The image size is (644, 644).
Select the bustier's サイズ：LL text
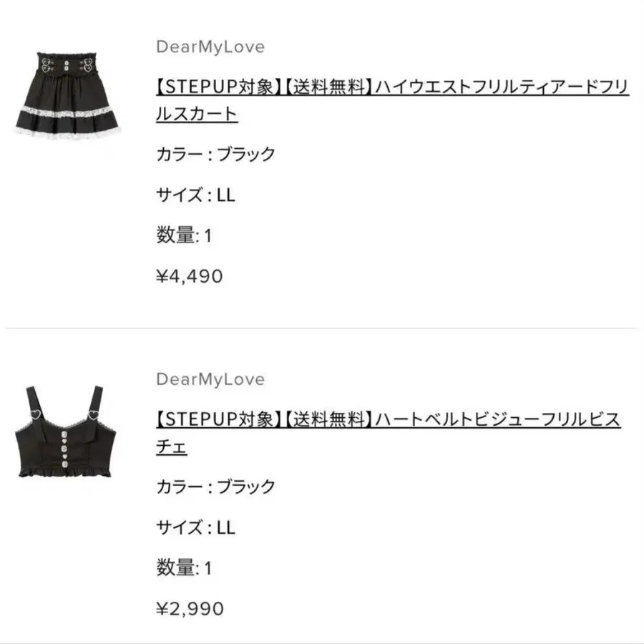point(195,527)
